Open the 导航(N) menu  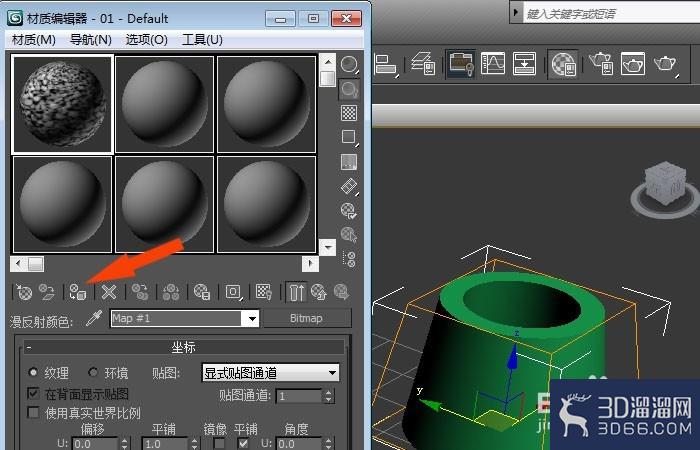(91, 40)
